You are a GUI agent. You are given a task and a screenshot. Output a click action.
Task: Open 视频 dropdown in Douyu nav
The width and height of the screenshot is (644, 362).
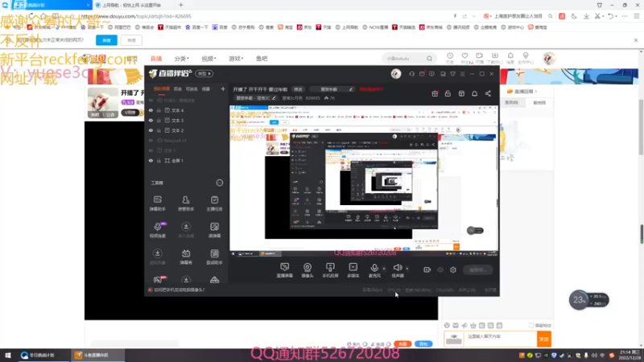click(x=208, y=59)
